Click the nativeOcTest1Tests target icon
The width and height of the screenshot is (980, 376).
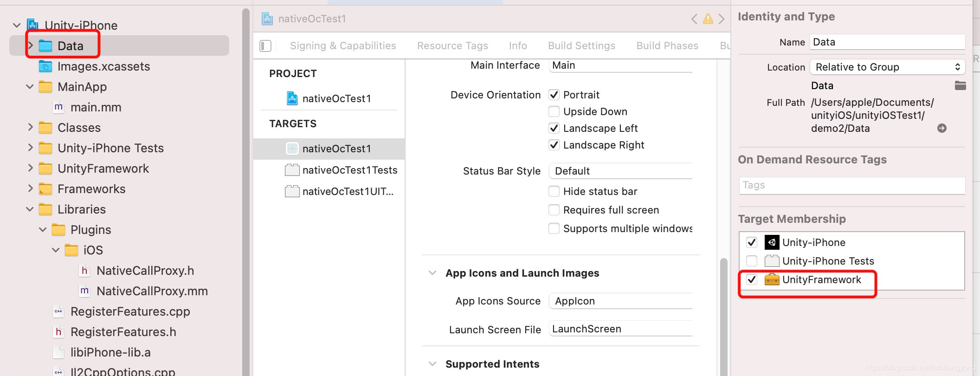[292, 170]
